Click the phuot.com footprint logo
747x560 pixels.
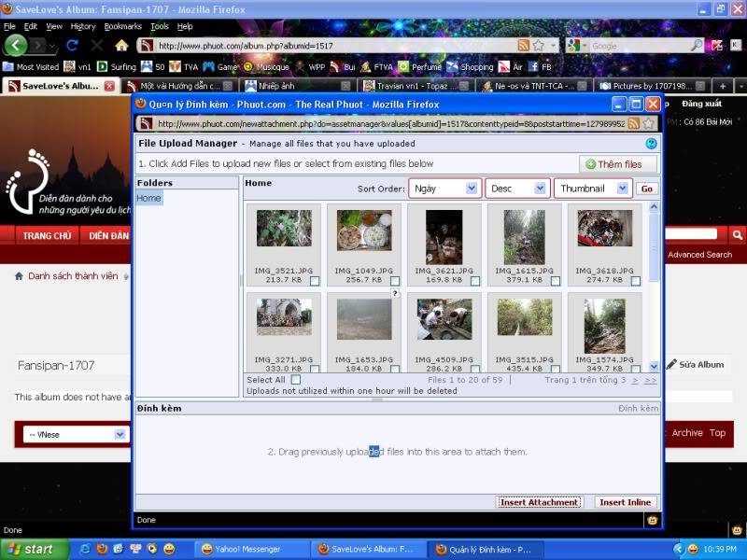28,181
